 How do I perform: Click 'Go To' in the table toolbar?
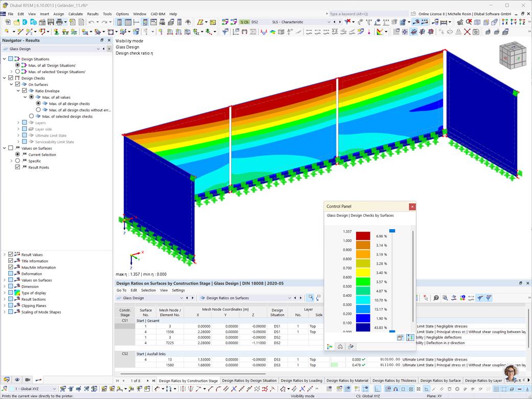point(122,290)
